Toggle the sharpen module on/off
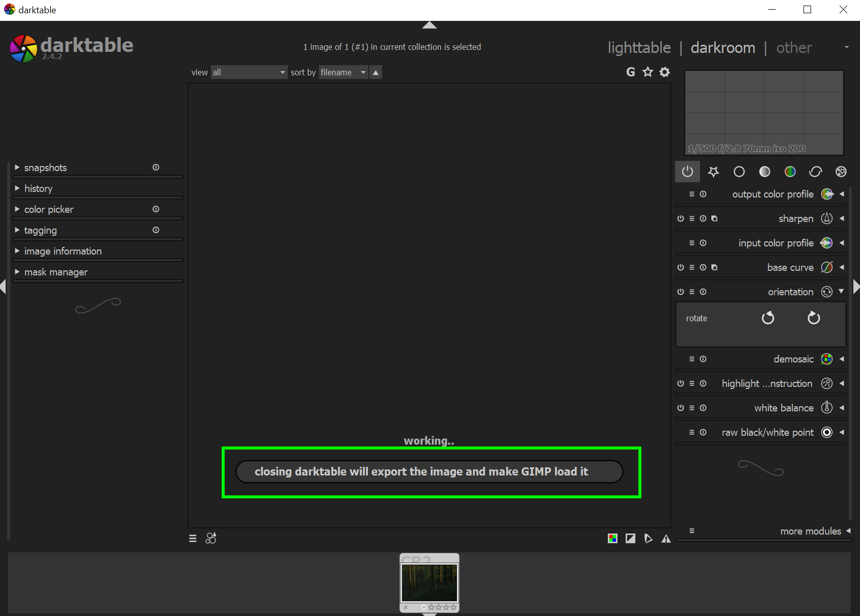The width and height of the screenshot is (860, 616). pyautogui.click(x=681, y=218)
